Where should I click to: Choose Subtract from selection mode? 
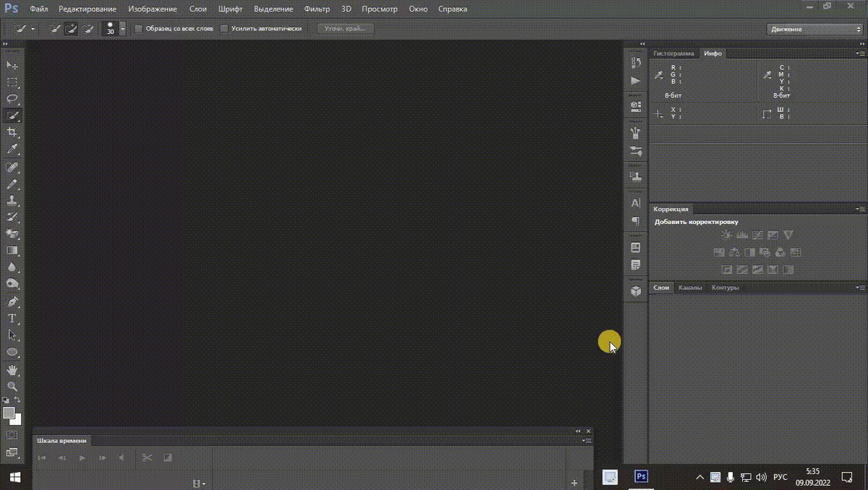(88, 29)
